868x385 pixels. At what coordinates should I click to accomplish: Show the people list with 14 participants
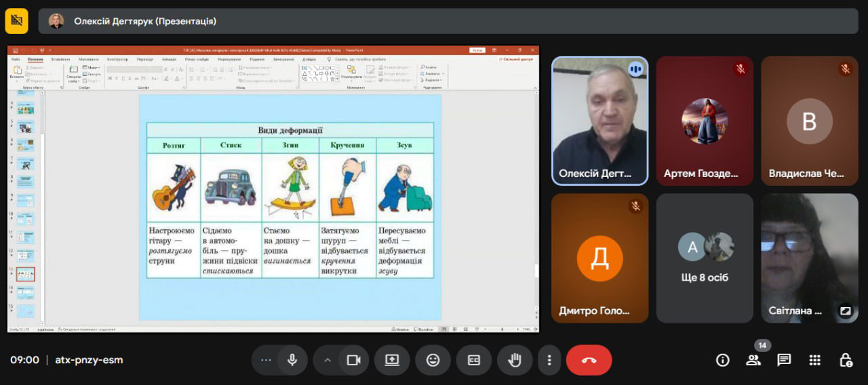pos(753,360)
